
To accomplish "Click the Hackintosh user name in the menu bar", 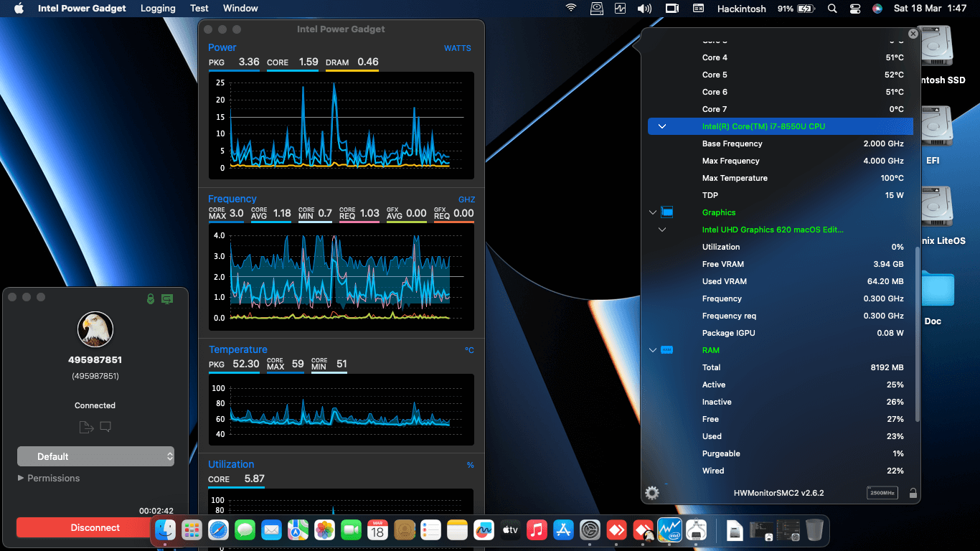I will (742, 9).
